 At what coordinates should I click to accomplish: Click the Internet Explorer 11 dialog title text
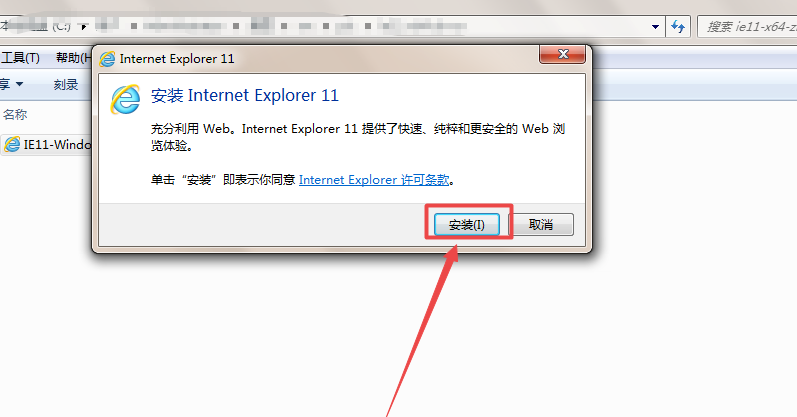(177, 59)
